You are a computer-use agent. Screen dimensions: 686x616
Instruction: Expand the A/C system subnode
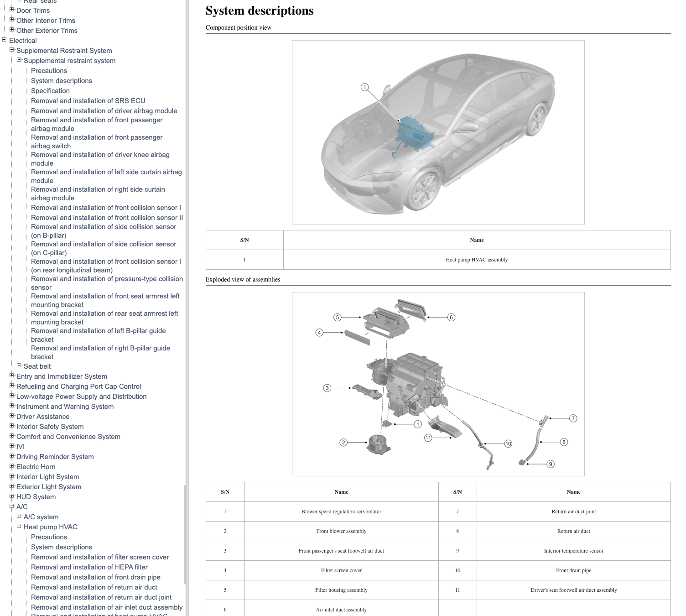click(x=19, y=516)
